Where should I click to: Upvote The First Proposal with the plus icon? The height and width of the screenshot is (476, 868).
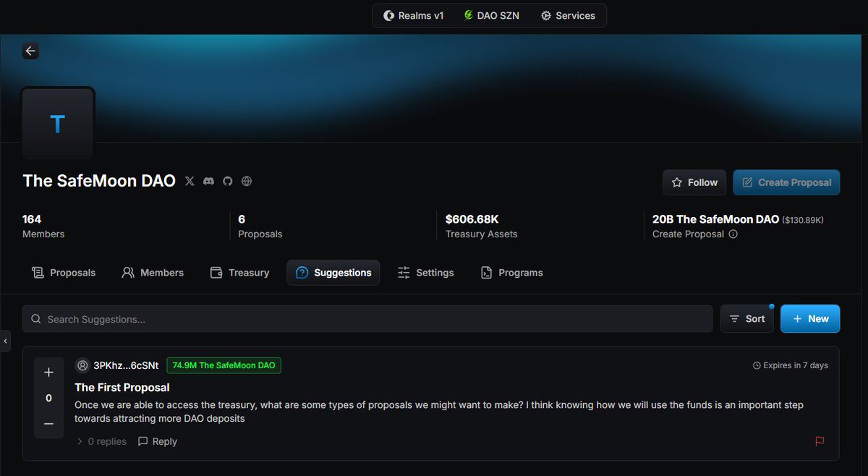(48, 373)
